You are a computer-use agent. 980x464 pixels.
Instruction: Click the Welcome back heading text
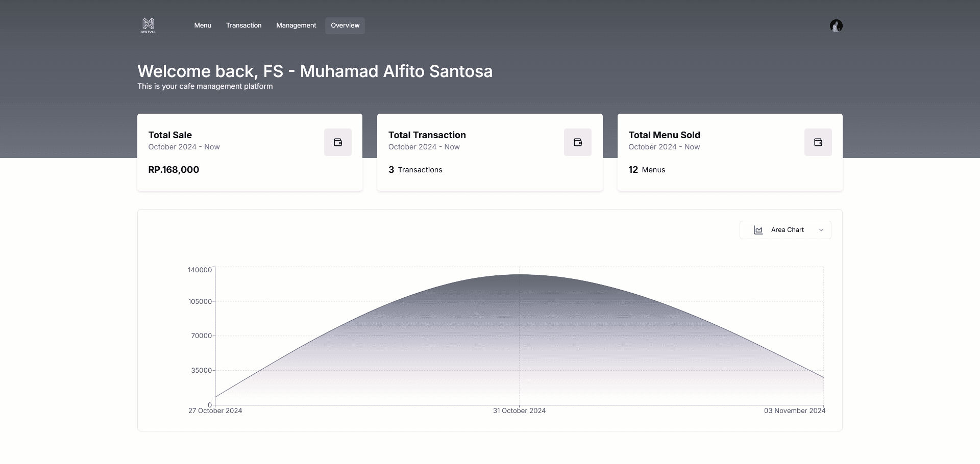[x=314, y=71]
